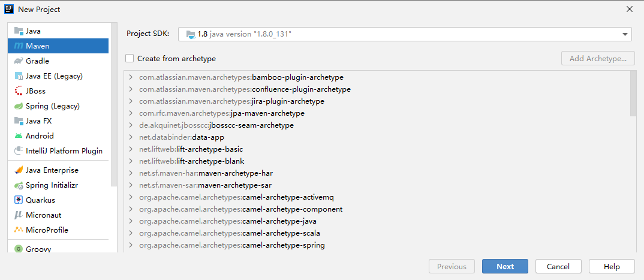
Task: Click the Cancel button
Action: (x=558, y=266)
